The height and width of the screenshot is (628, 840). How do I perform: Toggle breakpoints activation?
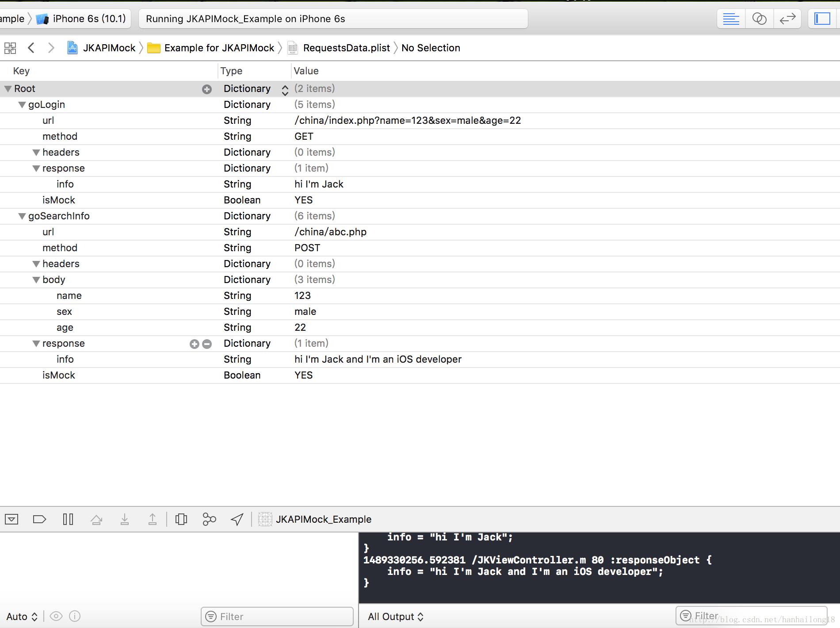pyautogui.click(x=40, y=519)
